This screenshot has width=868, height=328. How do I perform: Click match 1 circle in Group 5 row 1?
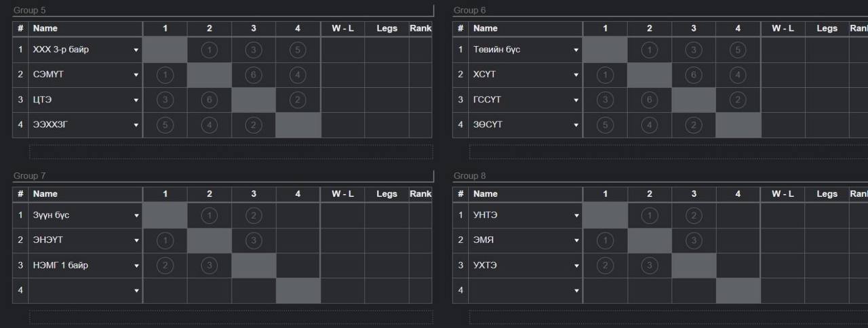[x=210, y=49]
